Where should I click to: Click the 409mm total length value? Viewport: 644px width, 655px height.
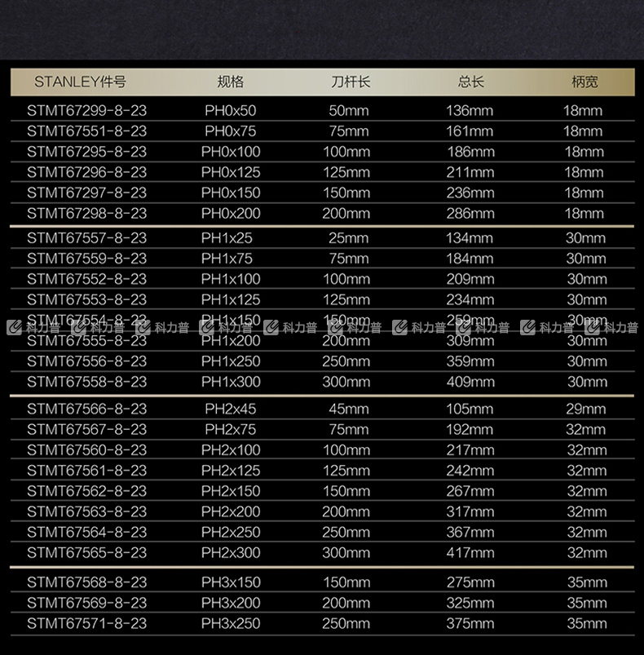tap(470, 382)
